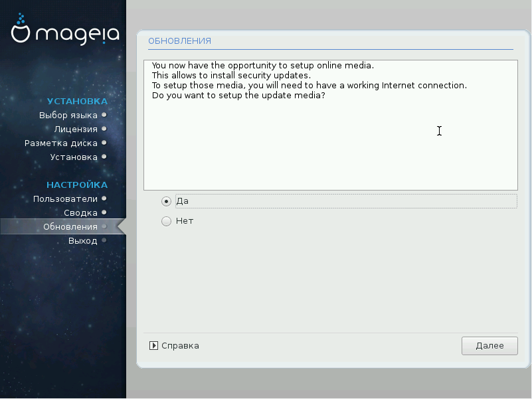Click the 'НАСТРОЙКА' section header
Image resolution: width=532 pixels, height=399 pixels.
click(x=76, y=185)
